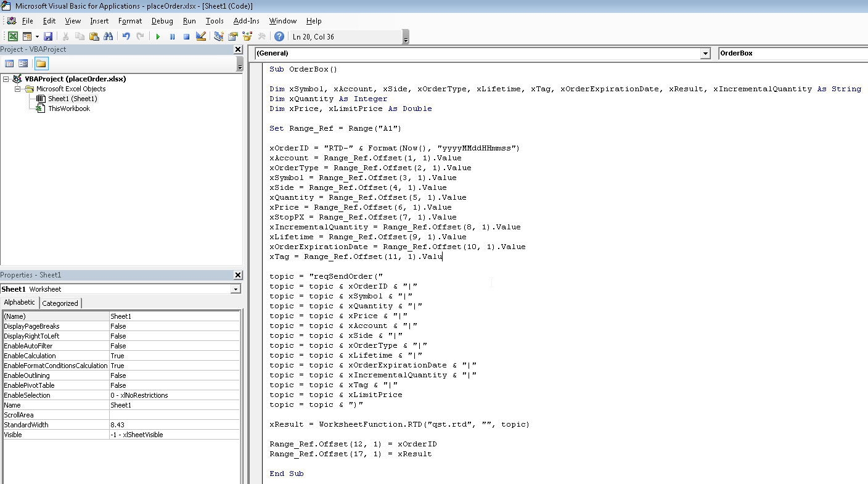Click the Redo arrow icon
The height and width of the screenshot is (484, 868).
(140, 37)
